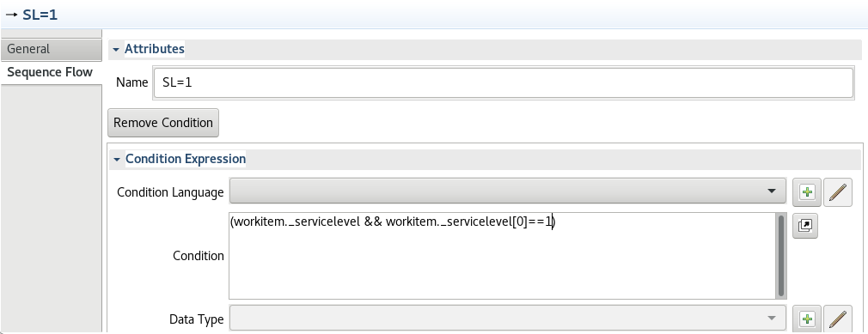Click the Data Type label
The image size is (868, 334).
click(197, 319)
